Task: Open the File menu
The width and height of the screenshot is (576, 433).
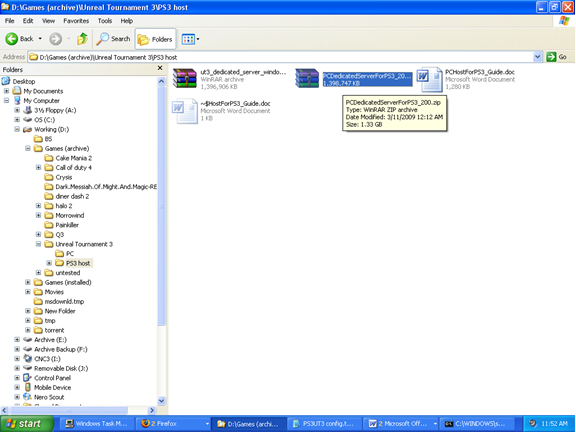Action: [10, 21]
